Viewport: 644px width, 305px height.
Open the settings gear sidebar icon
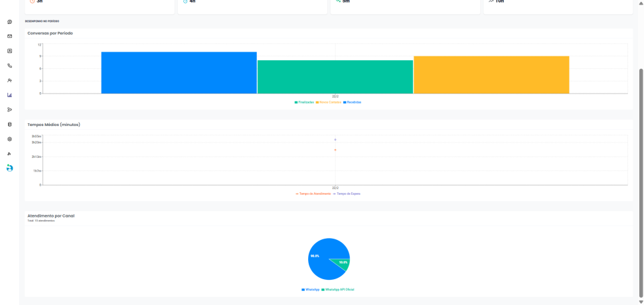point(9,139)
